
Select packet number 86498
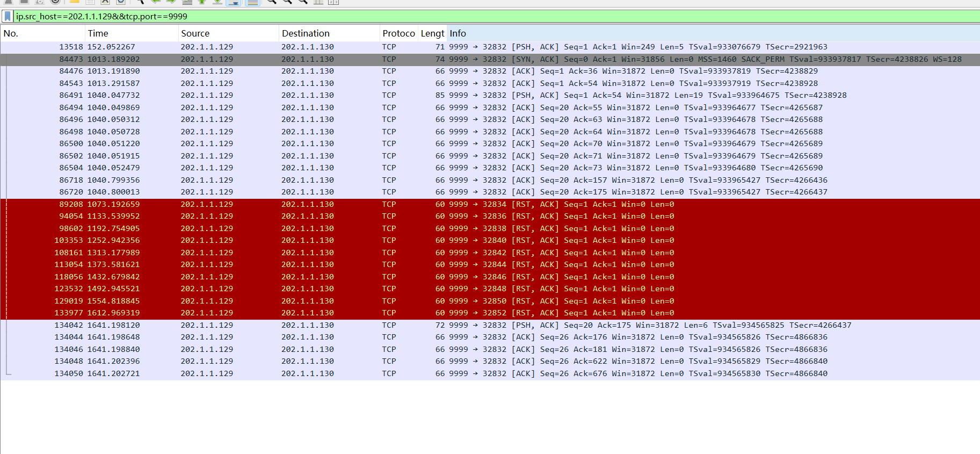click(490, 132)
